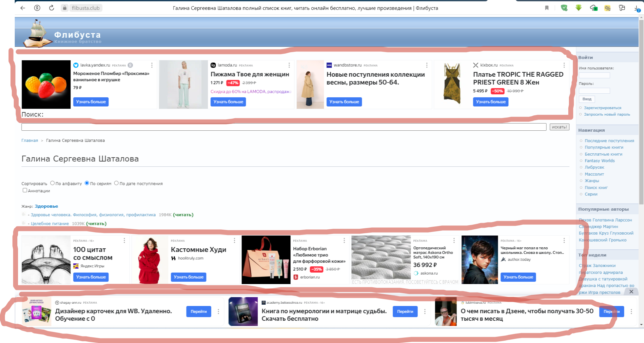Viewport: 644px width, 343px height.
Task: Click the browser back arrow
Action: pos(23,8)
